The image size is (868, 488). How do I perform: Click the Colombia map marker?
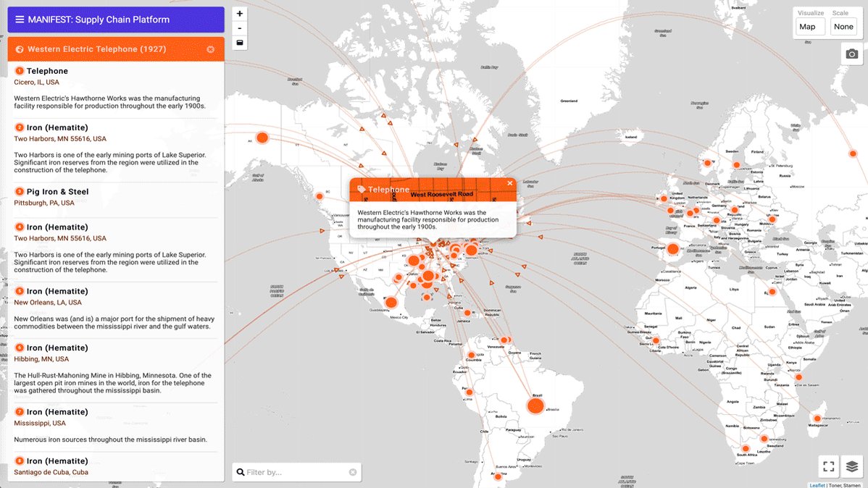pos(471,356)
